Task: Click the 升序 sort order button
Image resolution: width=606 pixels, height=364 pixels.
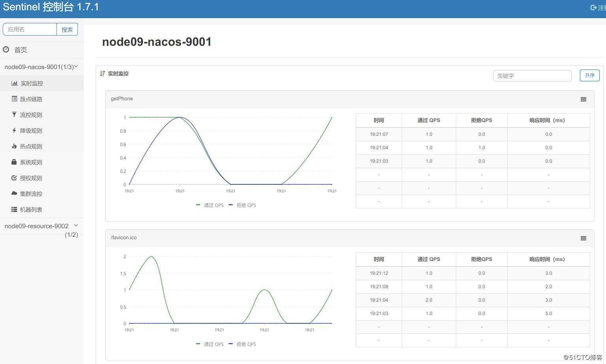Action: 589,75
